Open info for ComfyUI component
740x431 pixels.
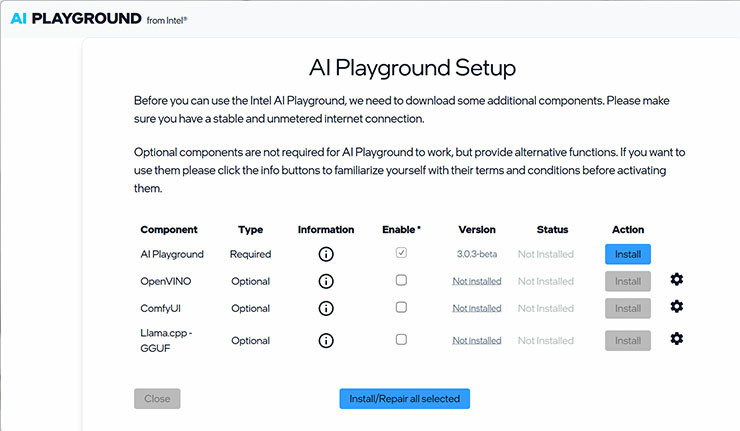pyautogui.click(x=326, y=308)
